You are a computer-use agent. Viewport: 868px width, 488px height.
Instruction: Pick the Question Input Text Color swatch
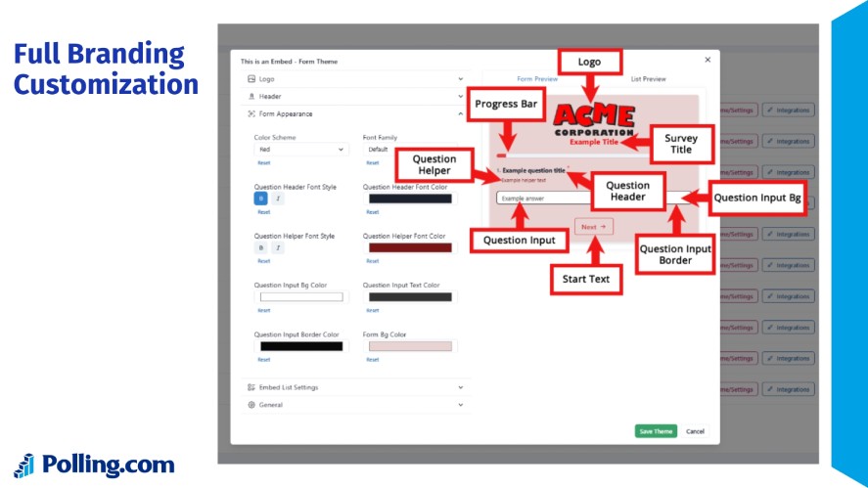point(410,297)
